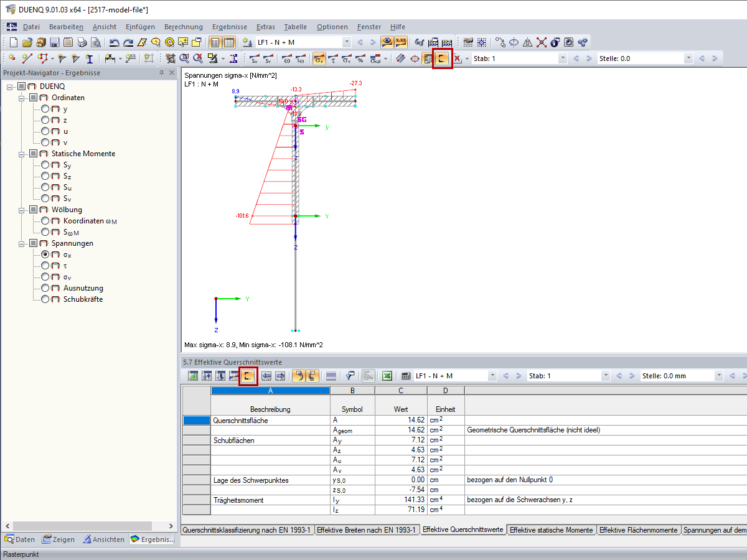747x560 pixels.
Task: Toggle display of result values (x.xx icon)
Action: (x=402, y=42)
